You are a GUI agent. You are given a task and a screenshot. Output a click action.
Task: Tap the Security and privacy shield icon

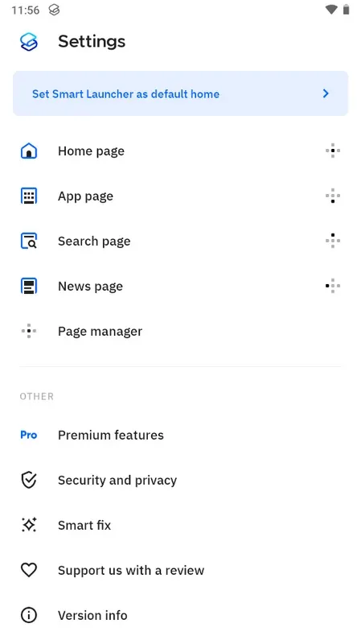(29, 480)
